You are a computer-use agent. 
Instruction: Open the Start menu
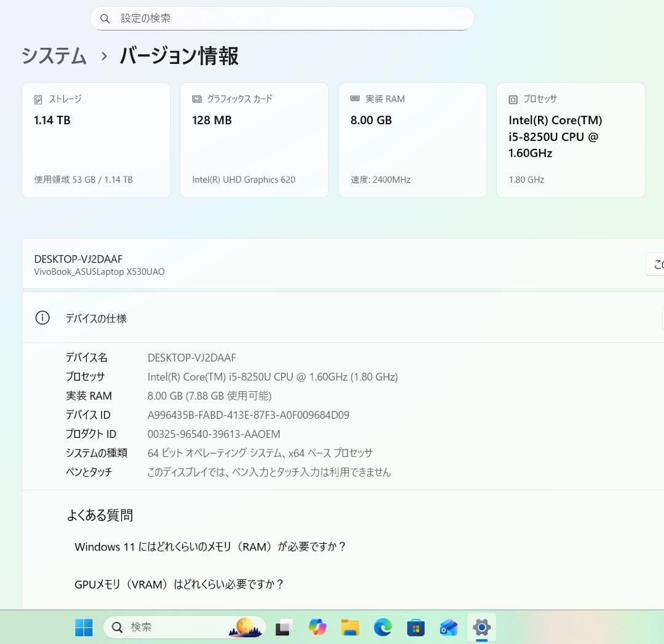(x=84, y=627)
